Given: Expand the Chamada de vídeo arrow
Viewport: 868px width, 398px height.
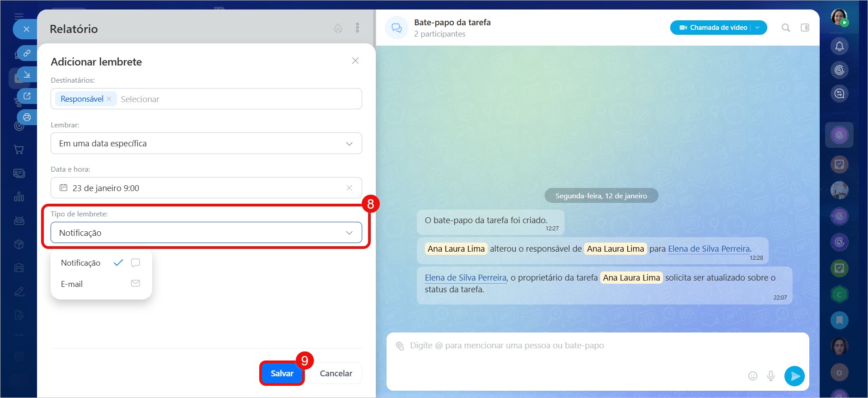Looking at the screenshot, I should (x=758, y=28).
